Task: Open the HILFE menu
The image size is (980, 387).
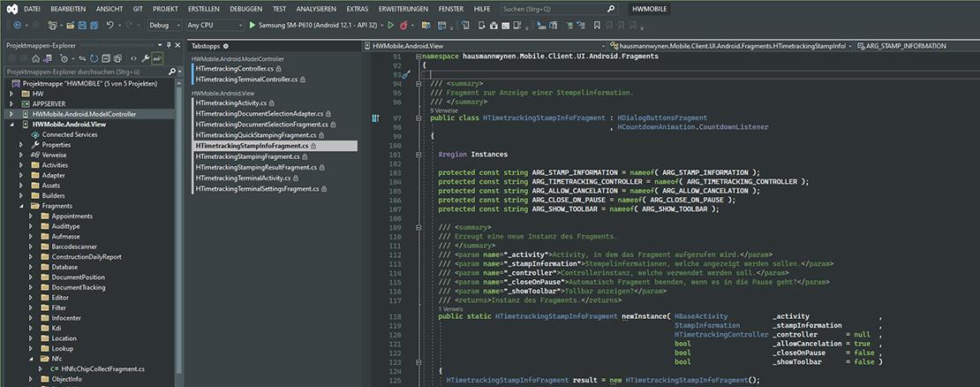Action: 482,10
